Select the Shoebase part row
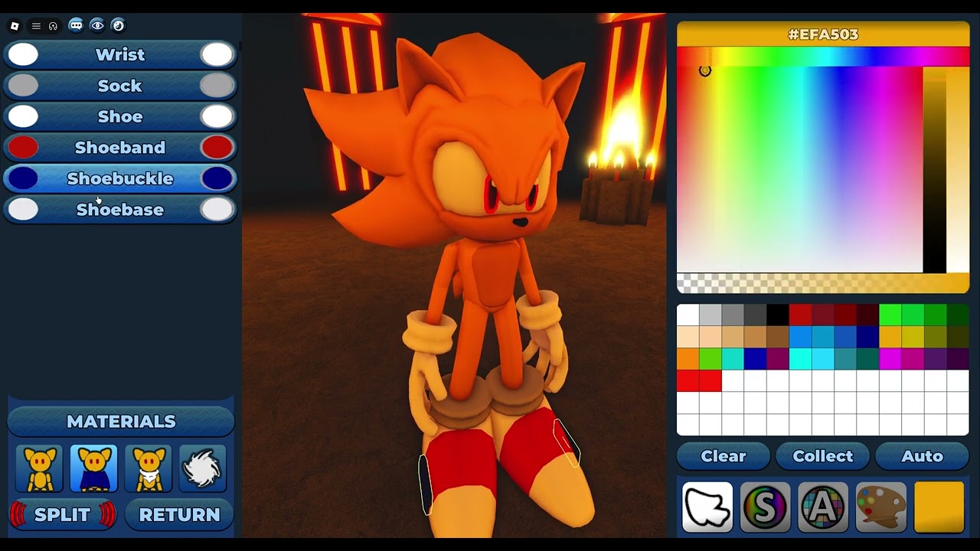The height and width of the screenshot is (551, 980). [x=120, y=209]
